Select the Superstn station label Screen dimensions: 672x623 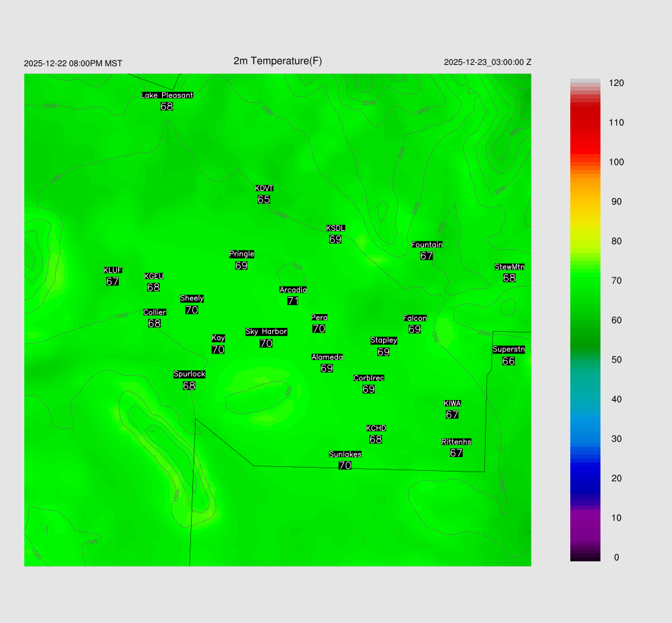tap(509, 350)
